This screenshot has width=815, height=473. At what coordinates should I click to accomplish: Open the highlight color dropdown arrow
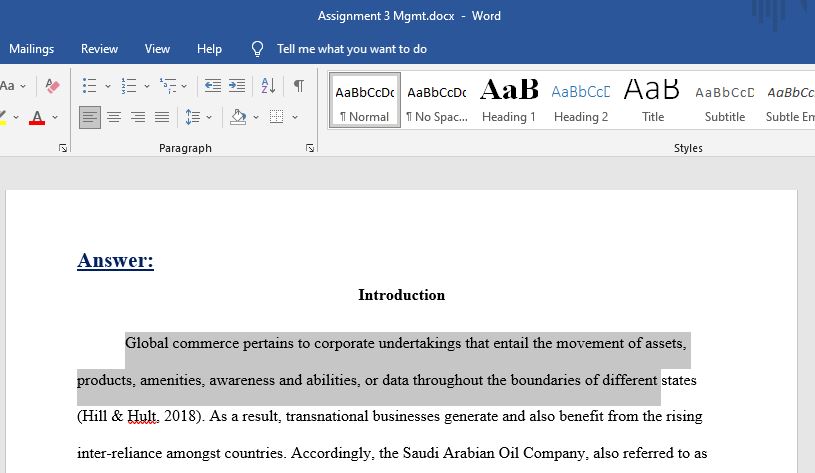click(x=16, y=117)
